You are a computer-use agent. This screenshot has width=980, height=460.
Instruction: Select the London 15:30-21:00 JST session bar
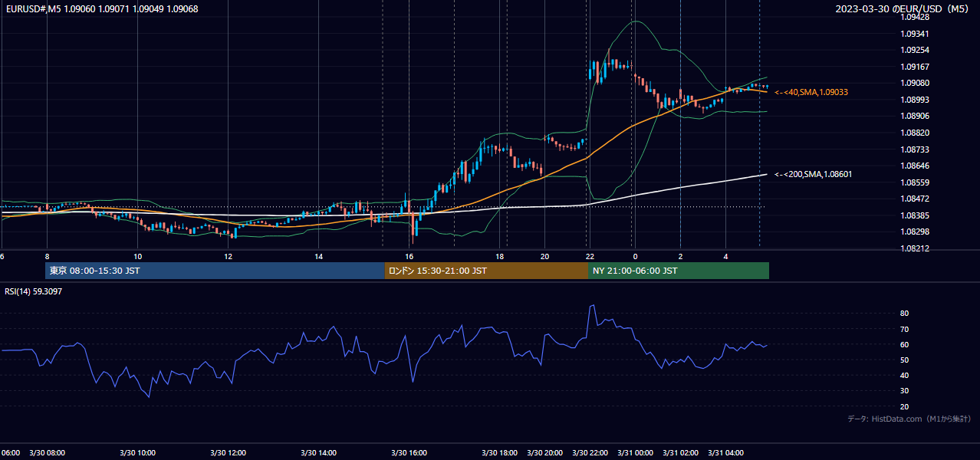coord(486,271)
